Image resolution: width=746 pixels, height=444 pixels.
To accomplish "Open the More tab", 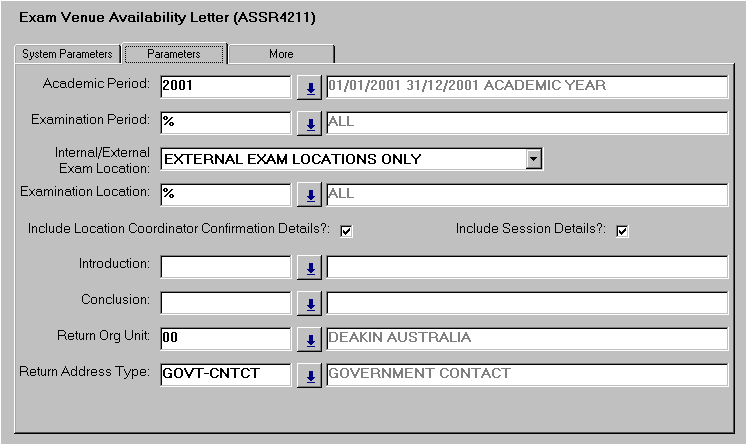I will pos(281,54).
